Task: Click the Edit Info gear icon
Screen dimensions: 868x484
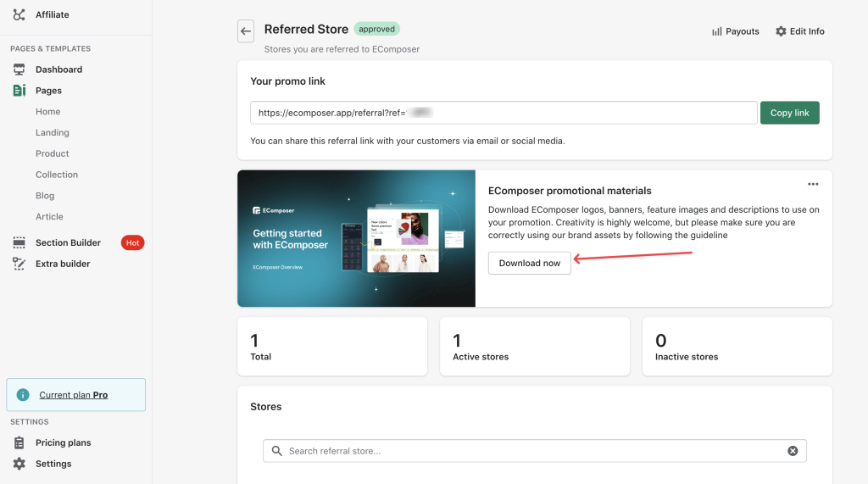Action: (x=781, y=31)
